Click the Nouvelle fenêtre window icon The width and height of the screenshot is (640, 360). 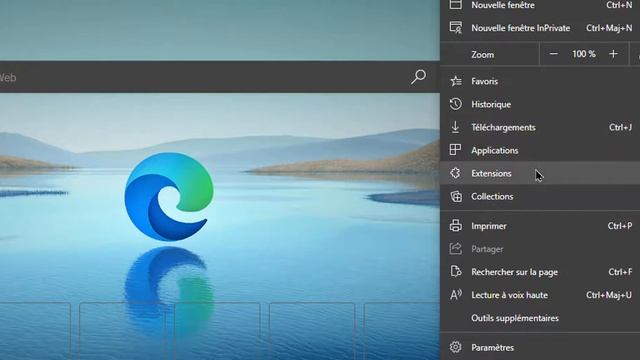(456, 5)
